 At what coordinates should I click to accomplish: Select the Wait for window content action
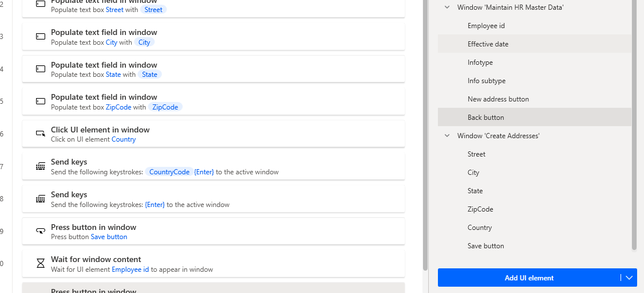tap(214, 263)
